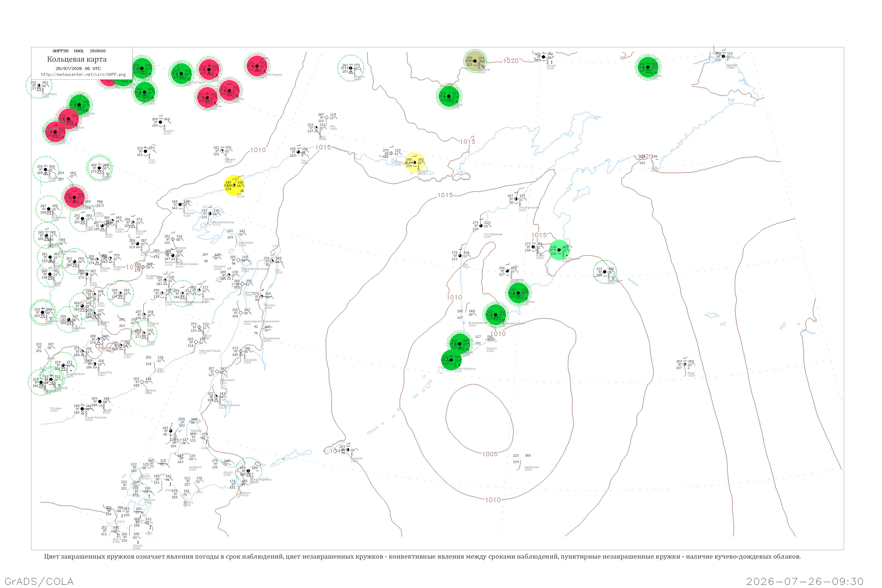Viewport: 882px width, 588px height.
Task: Click the bright yellow Аян station circle
Action: pyautogui.click(x=234, y=186)
